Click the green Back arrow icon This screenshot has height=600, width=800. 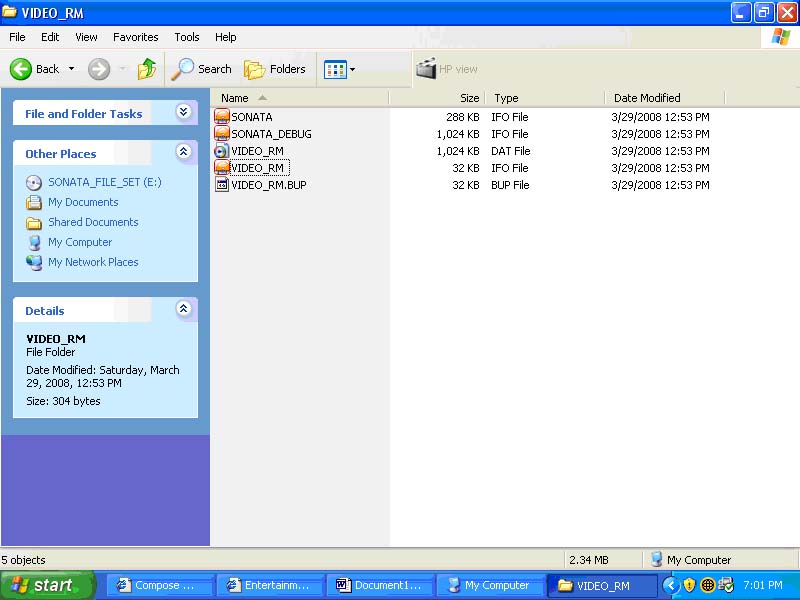[x=21, y=69]
